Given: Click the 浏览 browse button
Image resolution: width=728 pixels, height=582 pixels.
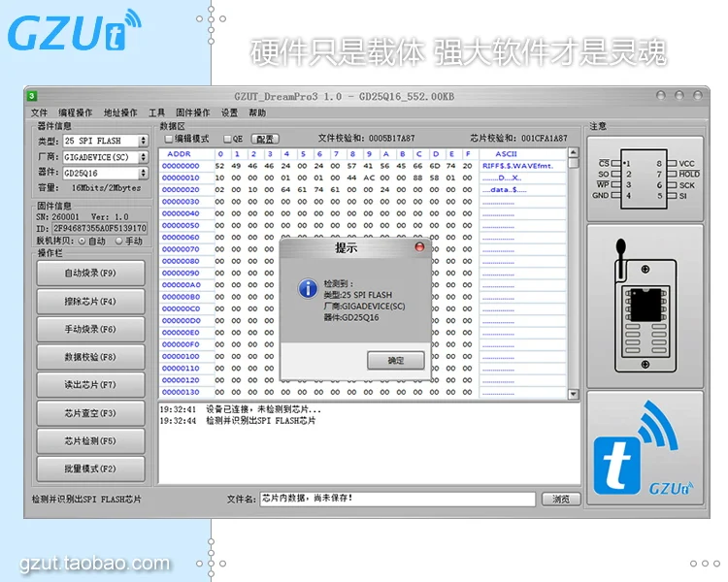Looking at the screenshot, I should click(x=561, y=499).
